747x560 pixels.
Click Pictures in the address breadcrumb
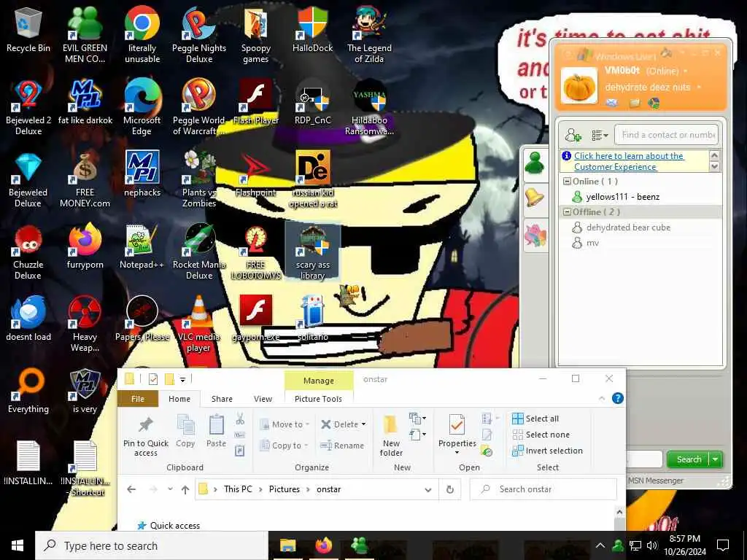click(285, 489)
